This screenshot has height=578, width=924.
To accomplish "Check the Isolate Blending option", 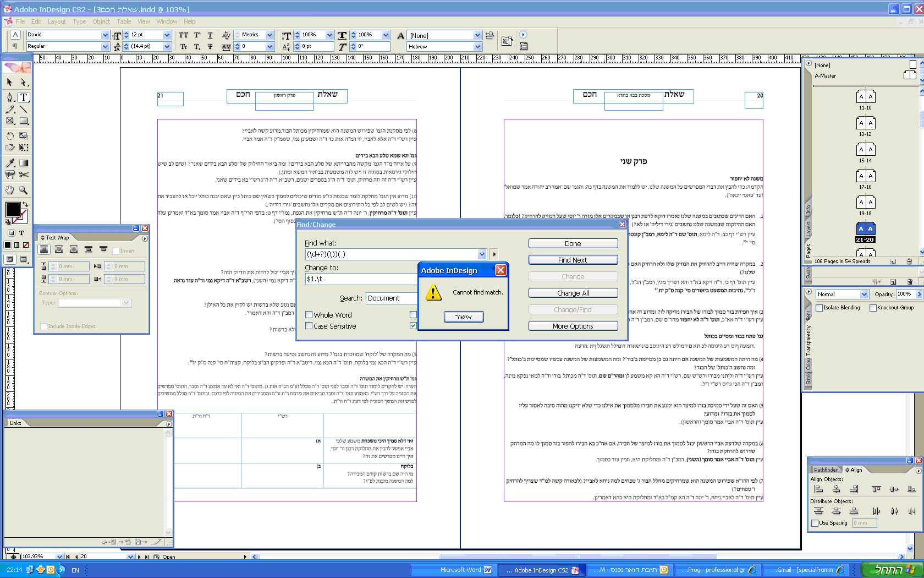I will pos(819,308).
